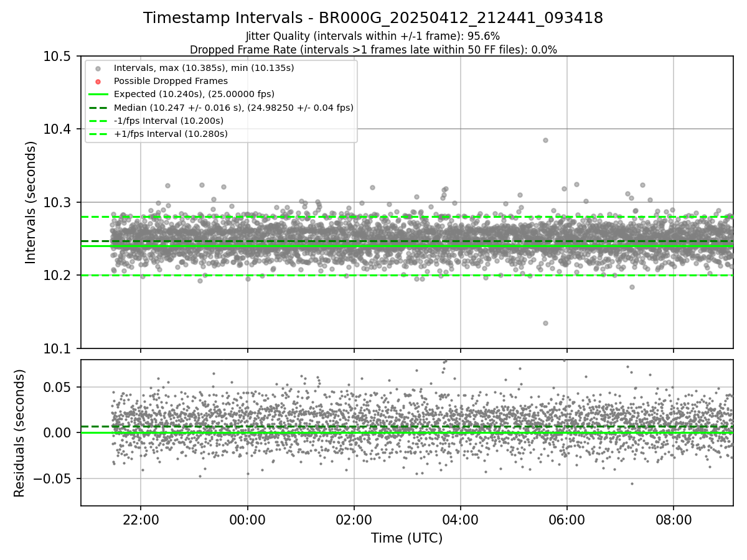Viewport: 747px width, 560px height.
Task: Select legend entry 'Median (10.247 +/- 0.016 s)'
Action: click(x=233, y=108)
